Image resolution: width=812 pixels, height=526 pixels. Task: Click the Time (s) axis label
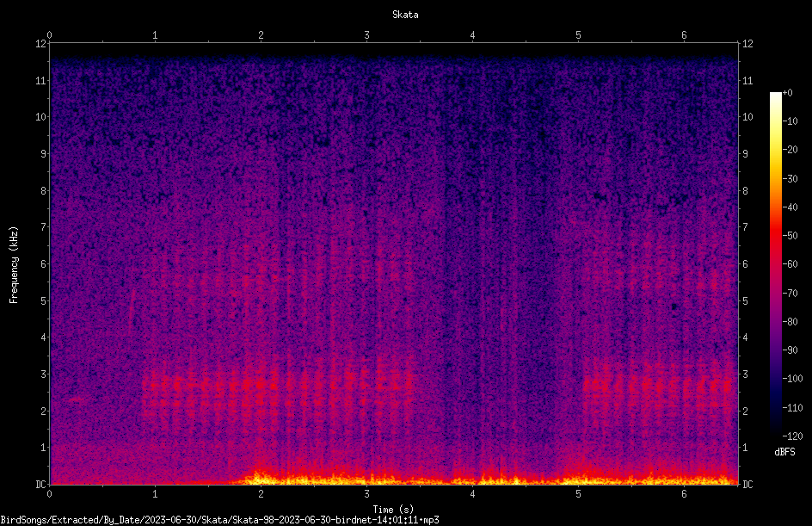(x=393, y=510)
